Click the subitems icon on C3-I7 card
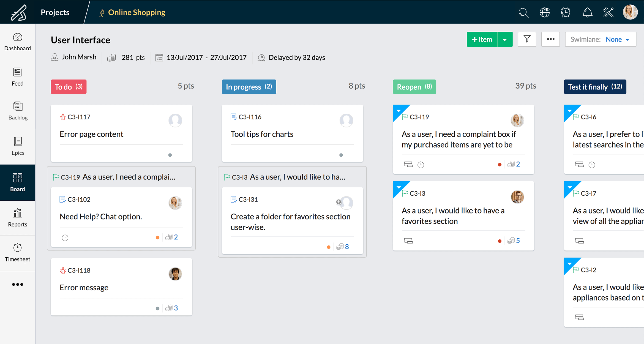This screenshot has height=344, width=644. [x=579, y=241]
